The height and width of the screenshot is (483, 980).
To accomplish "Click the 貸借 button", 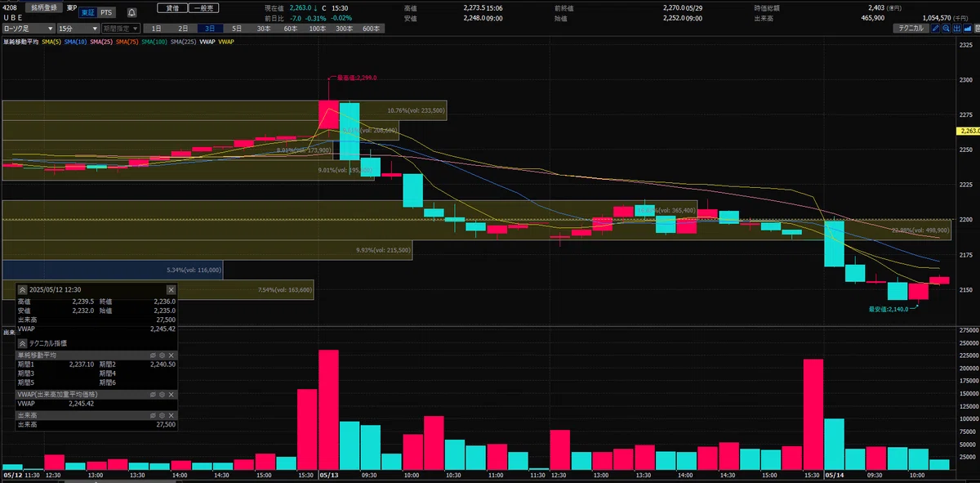I will click(172, 7).
